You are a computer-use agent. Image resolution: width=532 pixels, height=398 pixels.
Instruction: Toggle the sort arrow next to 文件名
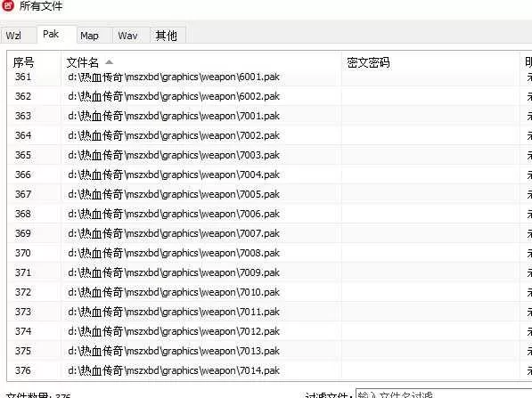click(x=109, y=62)
